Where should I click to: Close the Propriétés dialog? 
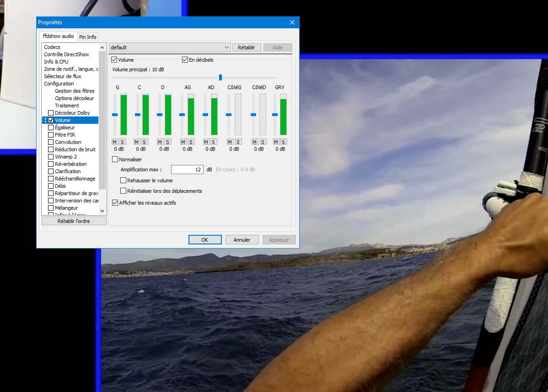tap(292, 22)
